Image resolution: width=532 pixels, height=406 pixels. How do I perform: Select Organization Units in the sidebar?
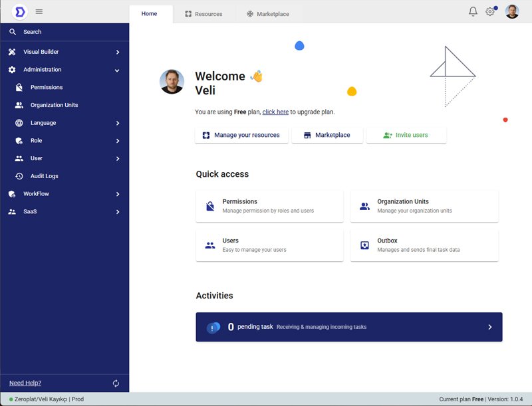[53, 105]
